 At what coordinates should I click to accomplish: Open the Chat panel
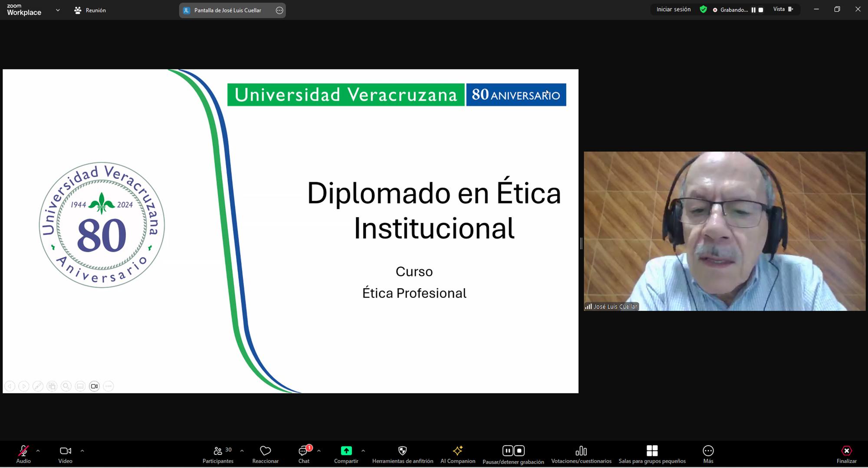click(x=304, y=454)
